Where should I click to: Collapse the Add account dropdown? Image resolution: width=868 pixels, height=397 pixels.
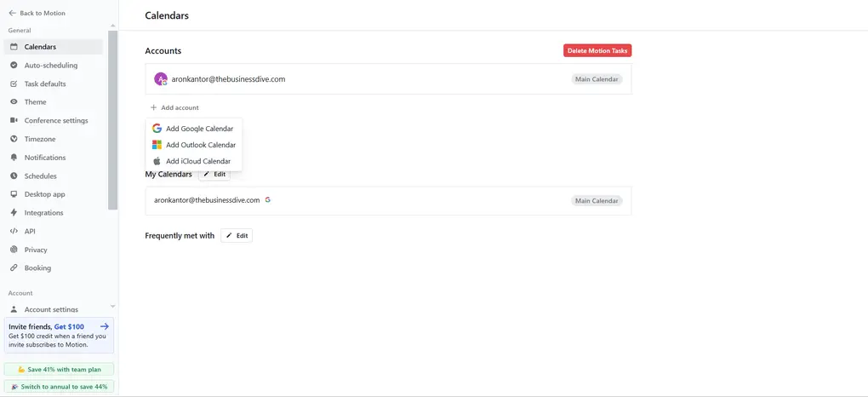(174, 107)
